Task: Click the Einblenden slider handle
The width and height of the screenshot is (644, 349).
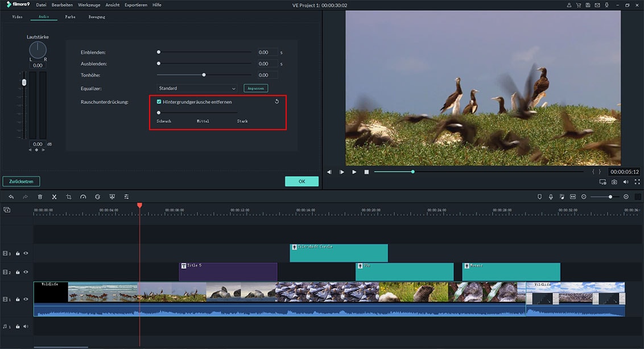Action: click(x=159, y=52)
